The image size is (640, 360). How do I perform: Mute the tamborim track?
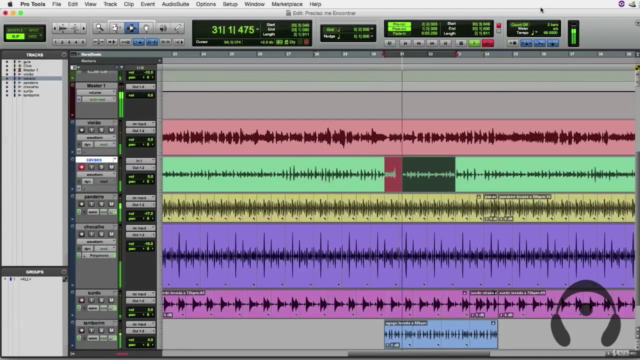111,331
